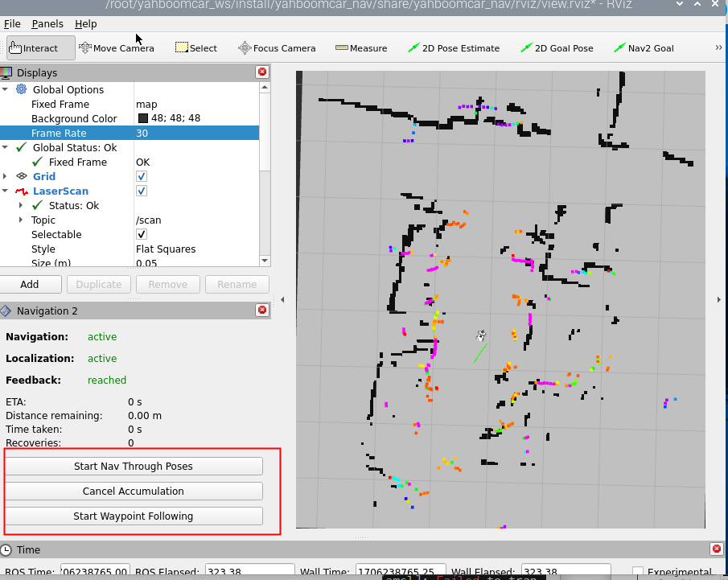Activate the Move Camera tool icon
The width and height of the screenshot is (728, 580).
[85, 47]
